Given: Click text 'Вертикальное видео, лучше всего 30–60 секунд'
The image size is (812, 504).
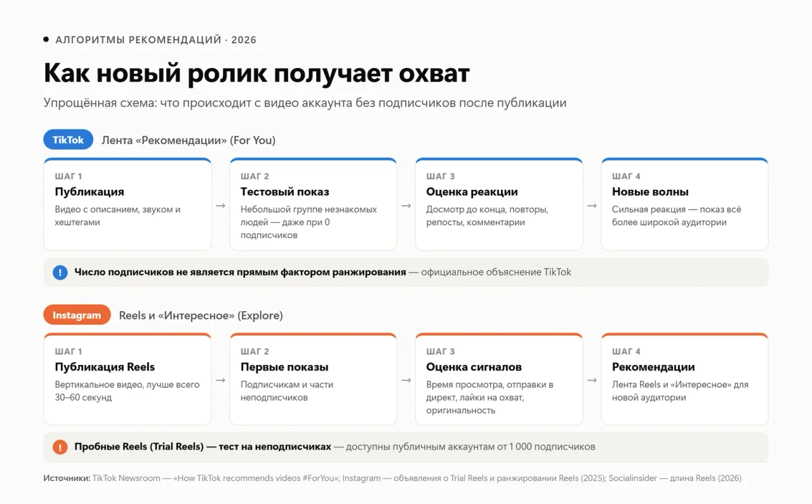Looking at the screenshot, I should coord(127,391).
